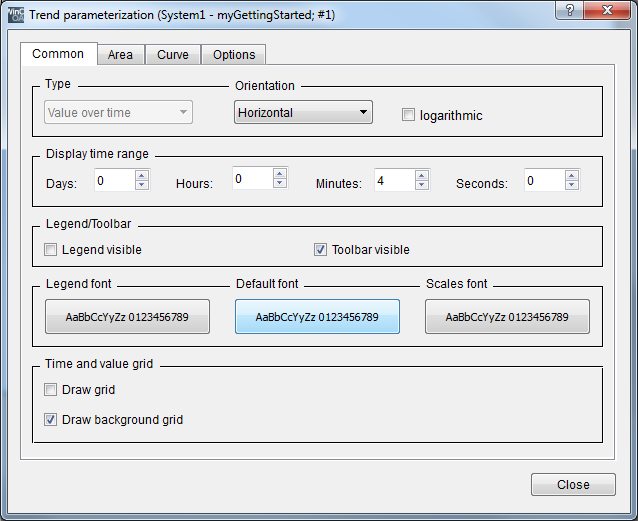638x521 pixels.
Task: Open the Curve tab
Action: click(173, 55)
